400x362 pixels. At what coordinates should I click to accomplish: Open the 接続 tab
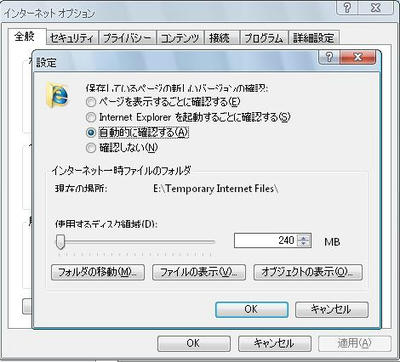(222, 38)
